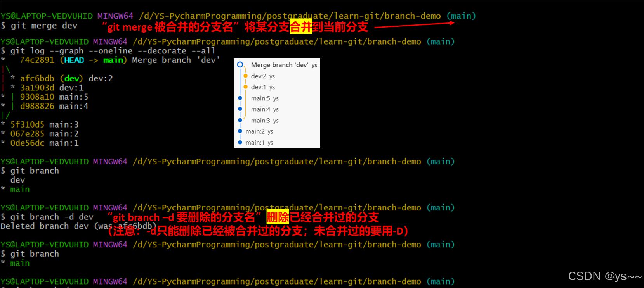Viewport: 644px width, 288px height.
Task: Select the "main:2" label in the graph panel
Action: 255,131
